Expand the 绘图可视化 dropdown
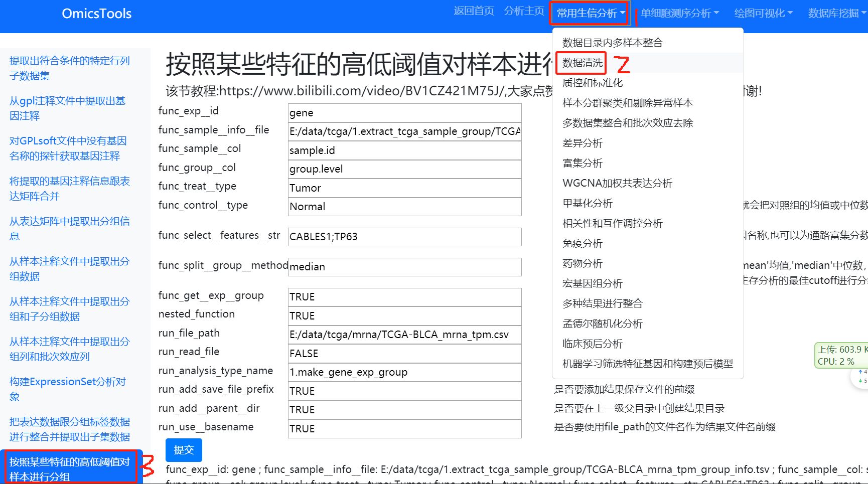Image resolution: width=868 pixels, height=484 pixels. pos(763,14)
